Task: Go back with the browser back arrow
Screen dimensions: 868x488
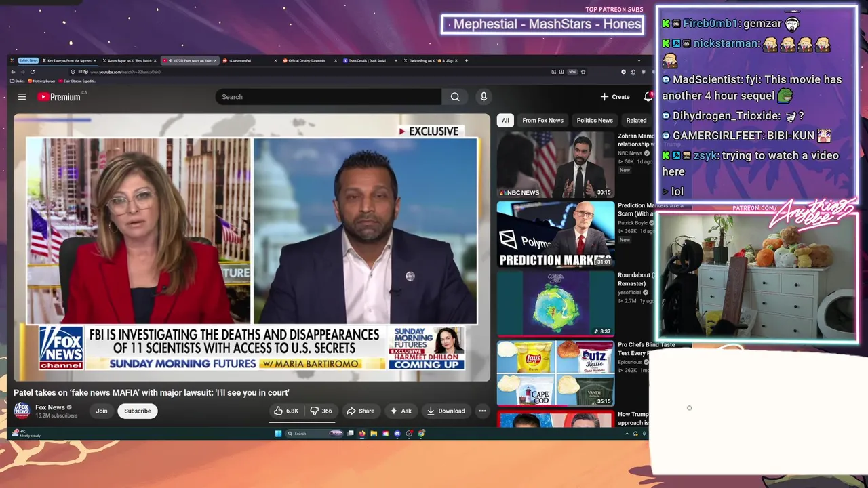Action: pyautogui.click(x=13, y=72)
